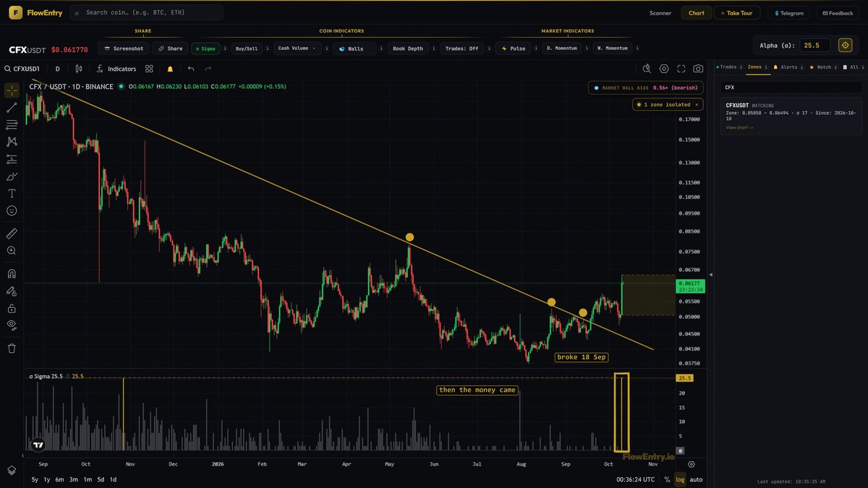
Task: Start the Take Tour guide
Action: 737,13
